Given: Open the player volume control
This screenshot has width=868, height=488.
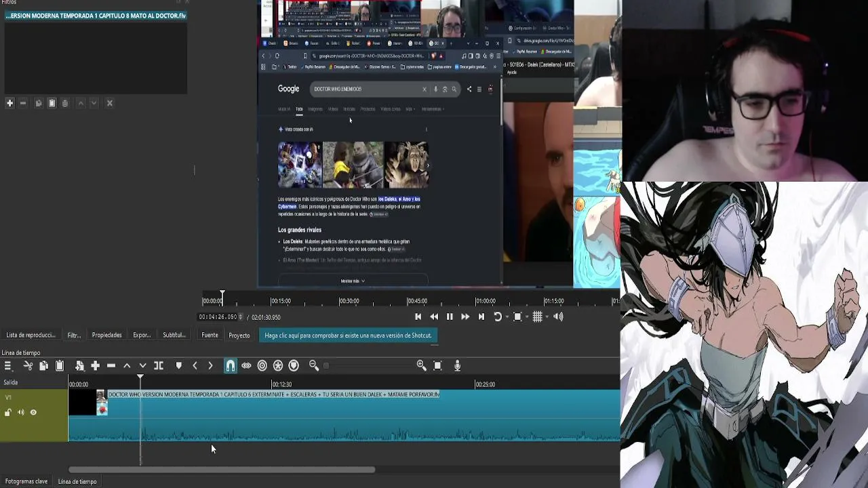Looking at the screenshot, I should coord(558,317).
